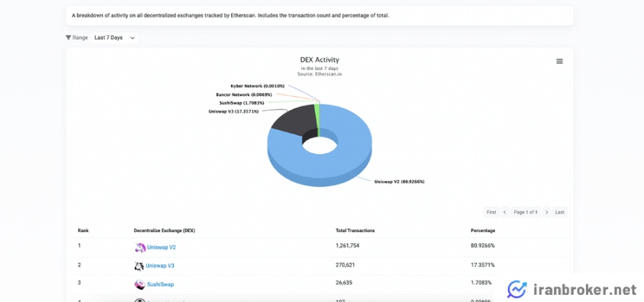Click the 80.9266% percentage cell
Screen dimensions: 644x302
coord(482,245)
